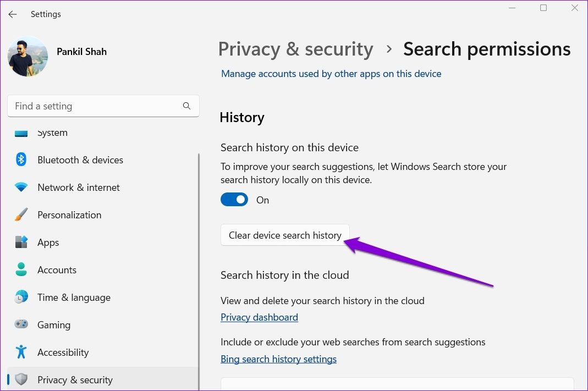Image resolution: width=588 pixels, height=391 pixels.
Task: Open Bluetooth & devices icon in sidebar
Action: 21,160
